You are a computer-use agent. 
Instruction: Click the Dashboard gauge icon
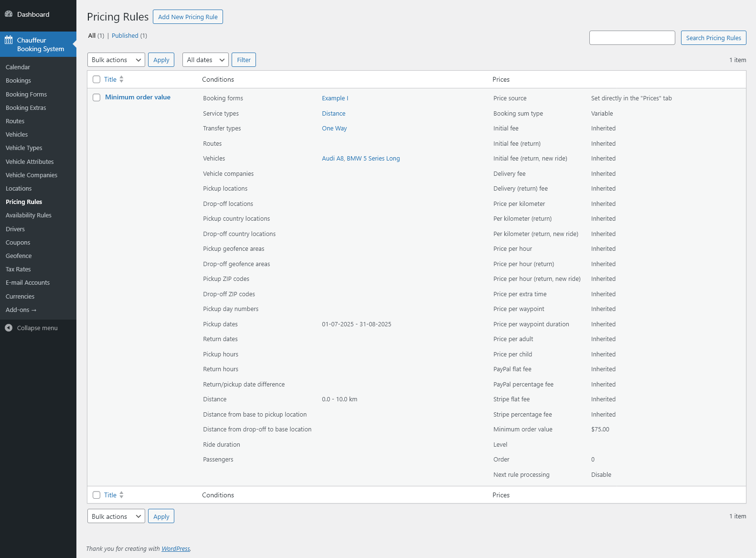pyautogui.click(x=9, y=14)
